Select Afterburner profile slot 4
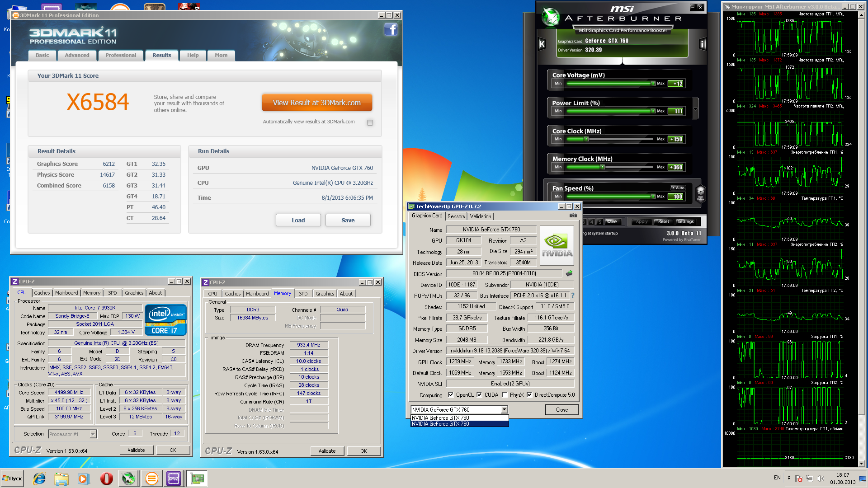This screenshot has width=868, height=488. click(x=592, y=222)
